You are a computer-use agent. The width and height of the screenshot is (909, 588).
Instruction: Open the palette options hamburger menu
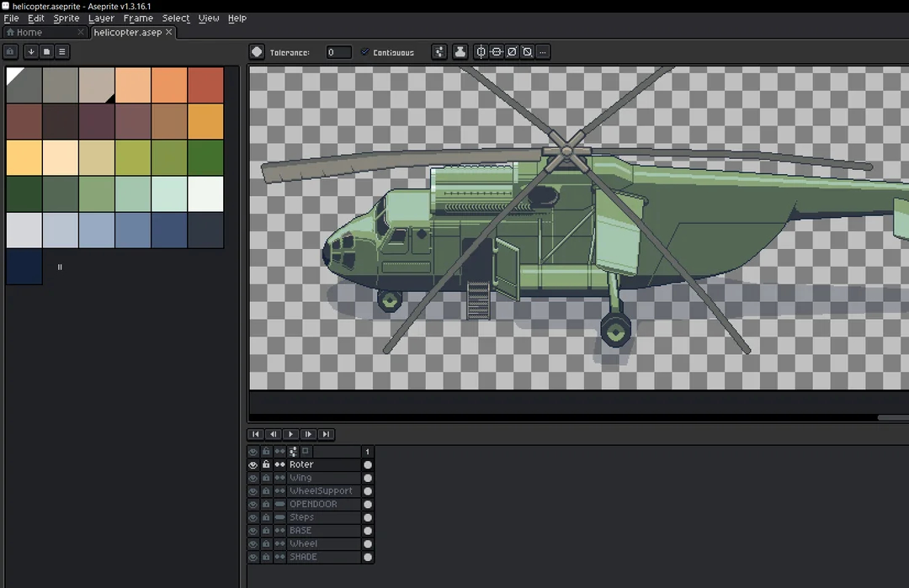[61, 51]
